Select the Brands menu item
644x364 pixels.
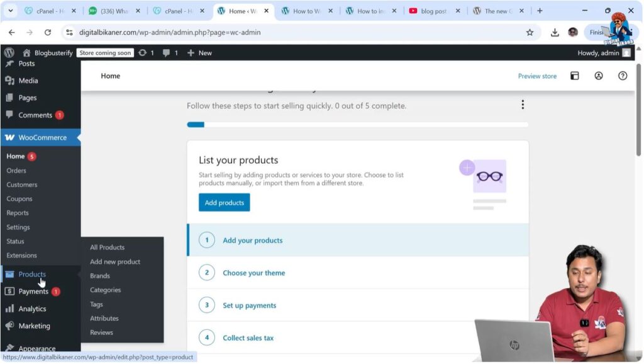point(99,275)
